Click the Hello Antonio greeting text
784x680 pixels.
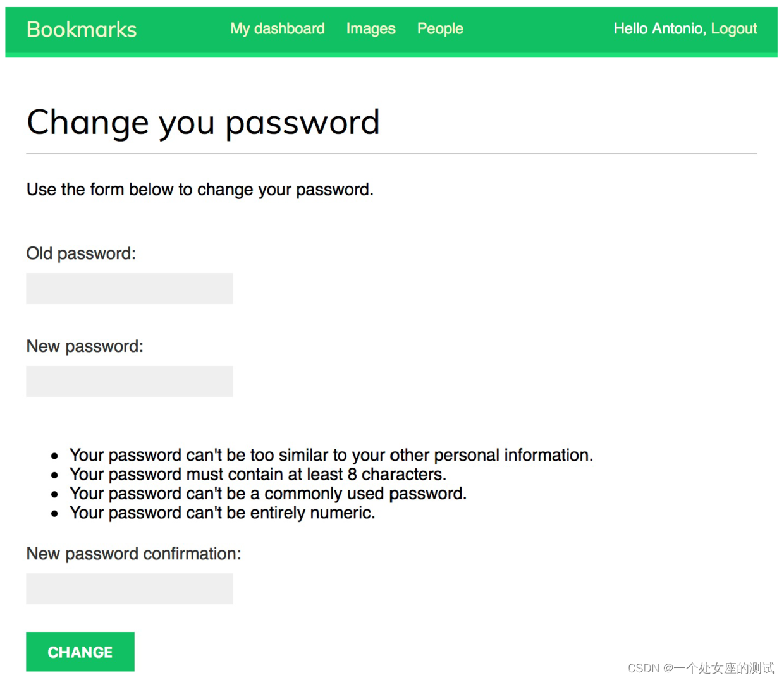tap(660, 28)
